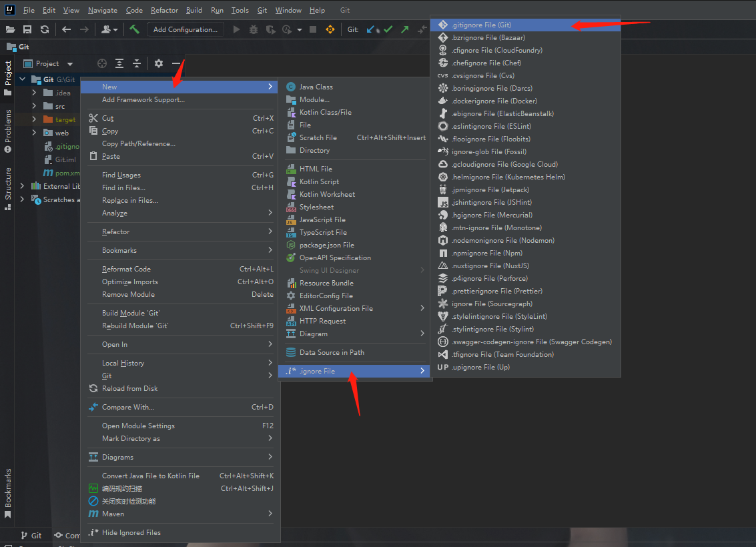Open the Bookmarks tool window sidebar tab
756x547 pixels.
coord(8,494)
